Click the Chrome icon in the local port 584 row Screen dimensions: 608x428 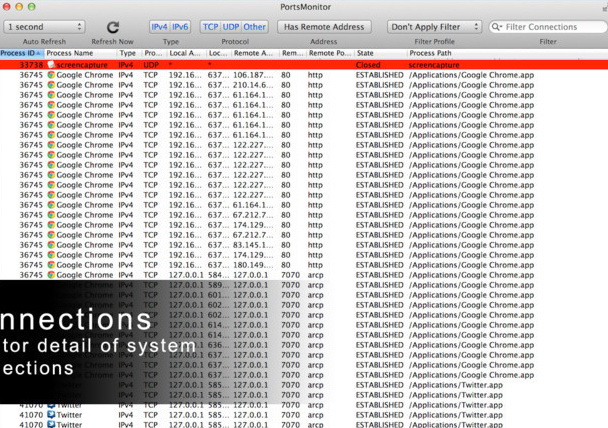51,275
